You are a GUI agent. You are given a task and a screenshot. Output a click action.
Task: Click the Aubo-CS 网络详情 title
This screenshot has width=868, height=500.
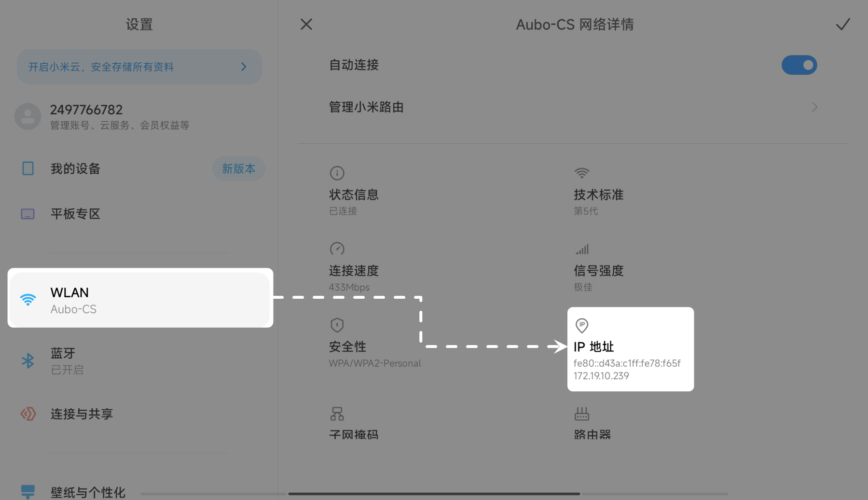(575, 24)
